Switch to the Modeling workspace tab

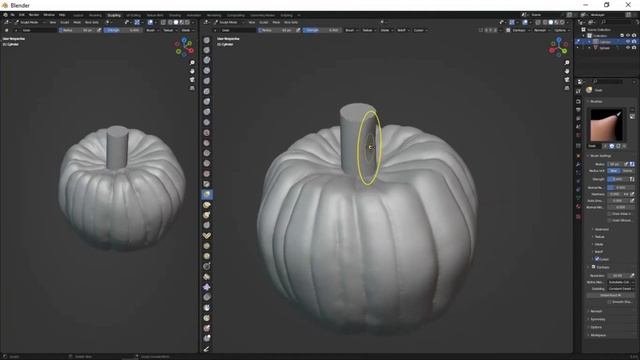pos(95,15)
